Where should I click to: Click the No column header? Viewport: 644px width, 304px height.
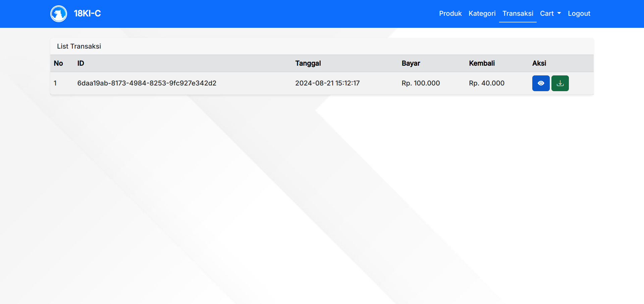58,63
